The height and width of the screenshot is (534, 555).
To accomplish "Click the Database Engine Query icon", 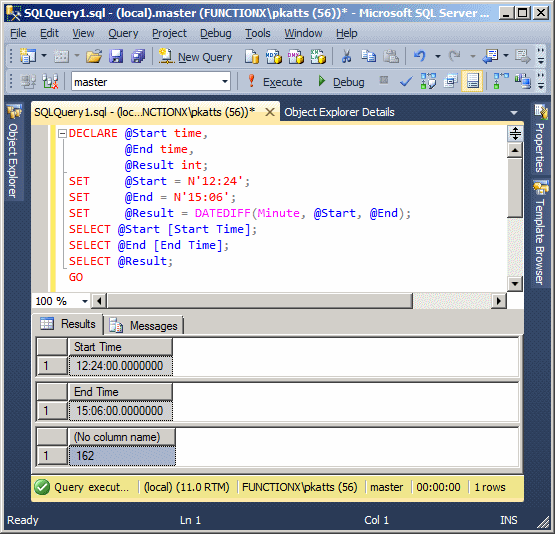I will tap(252, 56).
